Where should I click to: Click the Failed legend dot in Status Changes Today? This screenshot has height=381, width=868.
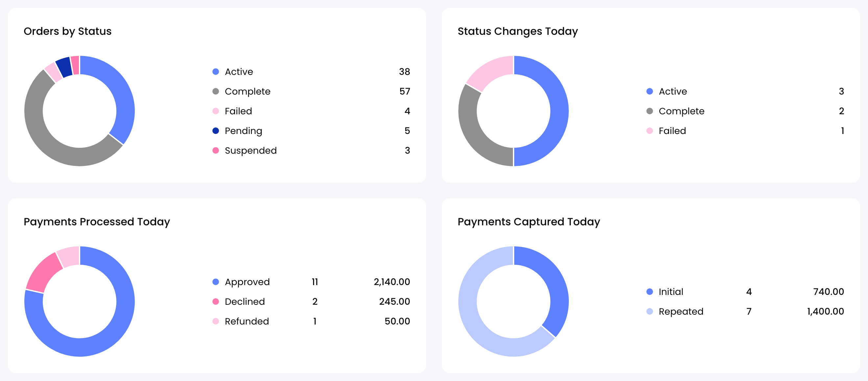coord(650,131)
